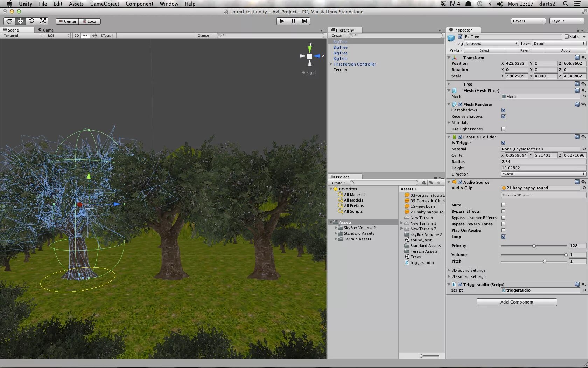This screenshot has width=588, height=368.
Task: Click the Transform component help icon
Action: [x=577, y=57]
